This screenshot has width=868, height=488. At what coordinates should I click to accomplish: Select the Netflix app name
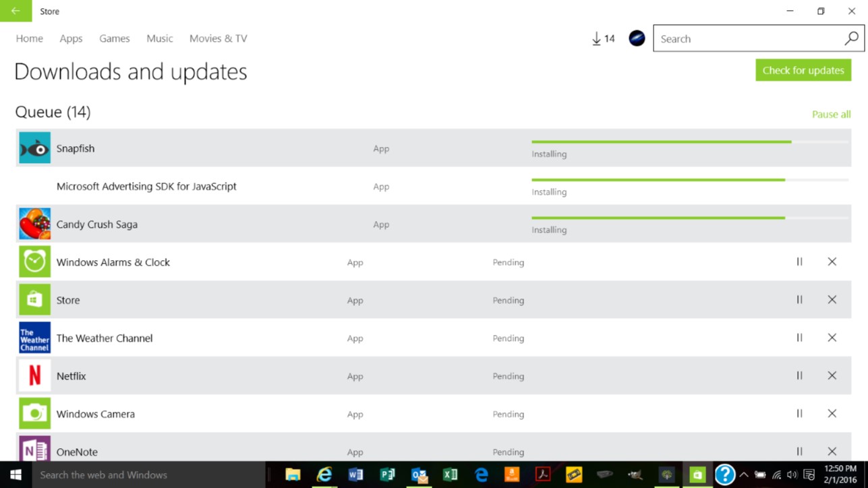click(x=71, y=376)
